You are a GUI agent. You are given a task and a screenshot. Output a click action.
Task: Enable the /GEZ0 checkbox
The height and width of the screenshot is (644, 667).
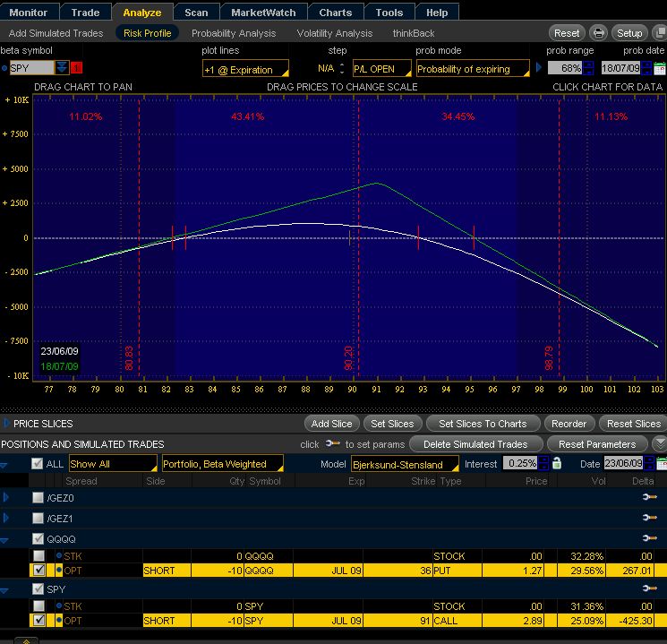coord(38,498)
